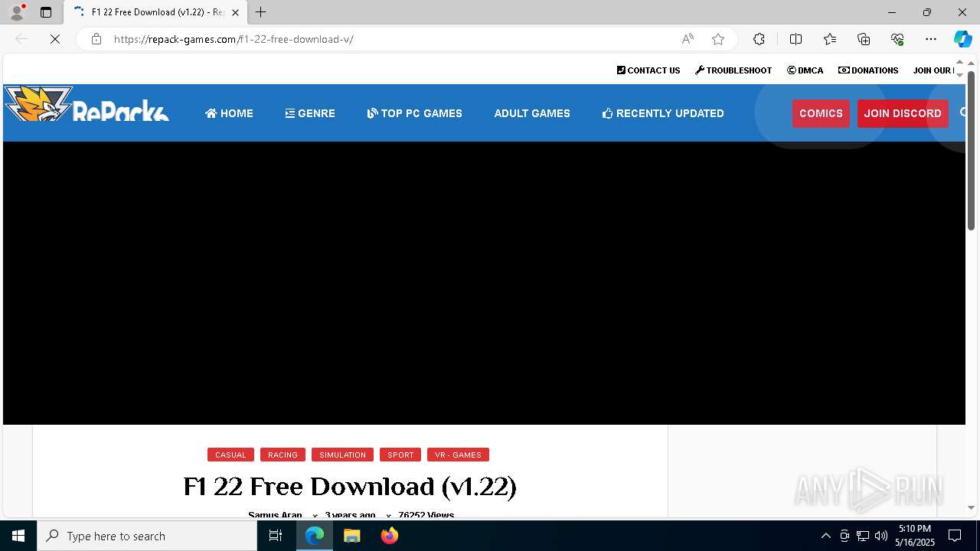Open the Donations link
The height and width of the screenshot is (551, 980).
pyautogui.click(x=868, y=70)
